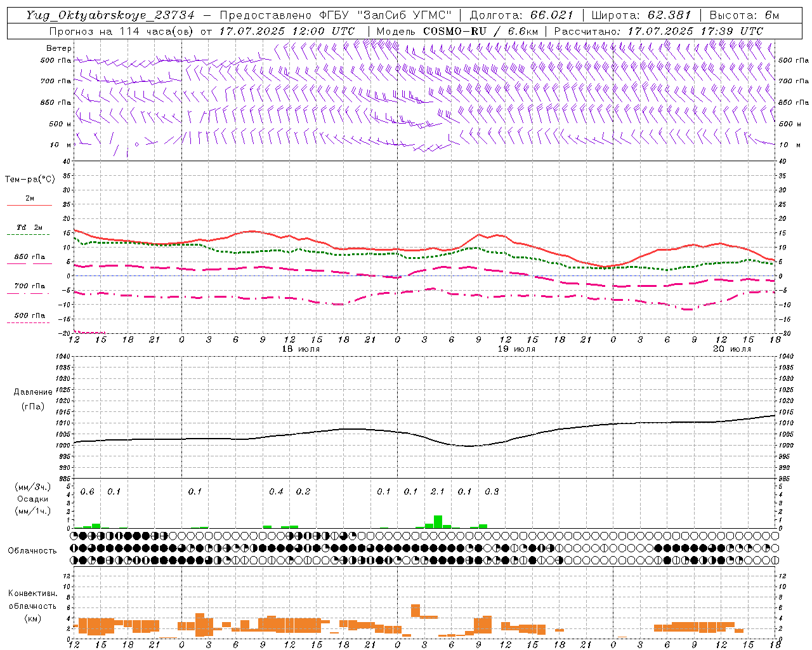Screen dimensions: 812x650
Task: Click the "Осадки" precipitation label
Action: 33,499
